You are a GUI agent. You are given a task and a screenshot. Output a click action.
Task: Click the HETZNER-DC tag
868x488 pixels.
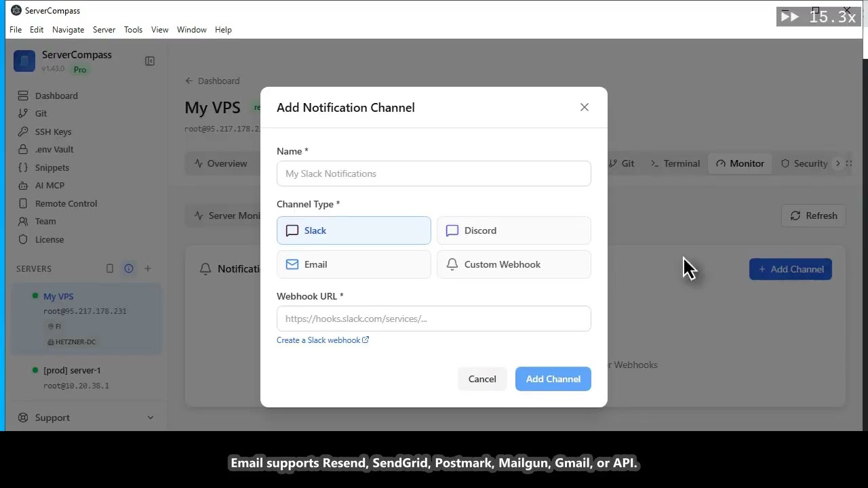pos(71,342)
